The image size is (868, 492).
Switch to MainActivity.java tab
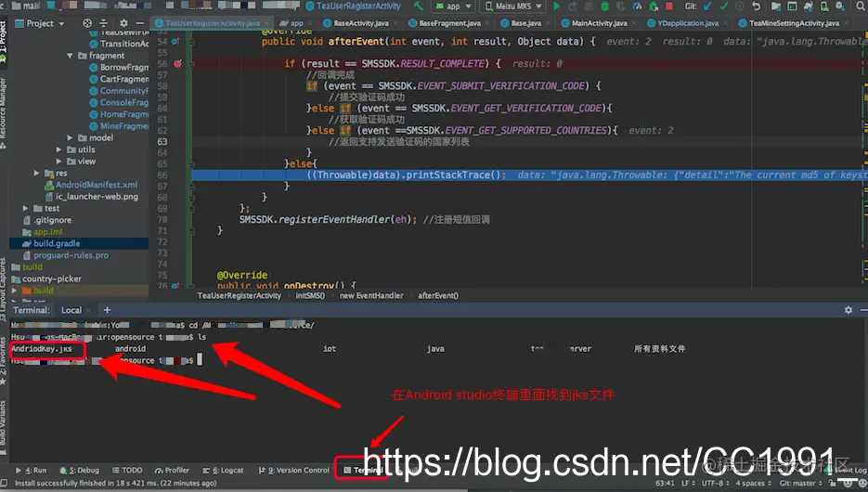tap(599, 23)
